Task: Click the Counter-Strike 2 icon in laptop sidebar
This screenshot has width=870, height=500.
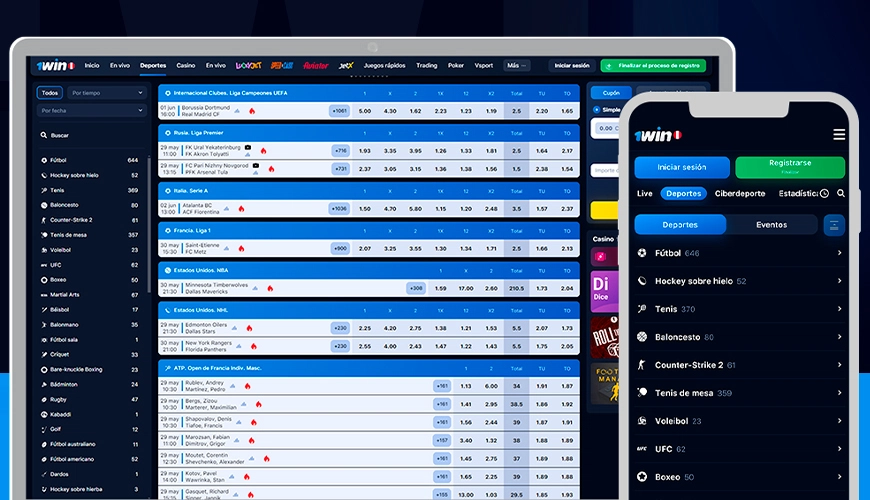Action: pos(44,220)
